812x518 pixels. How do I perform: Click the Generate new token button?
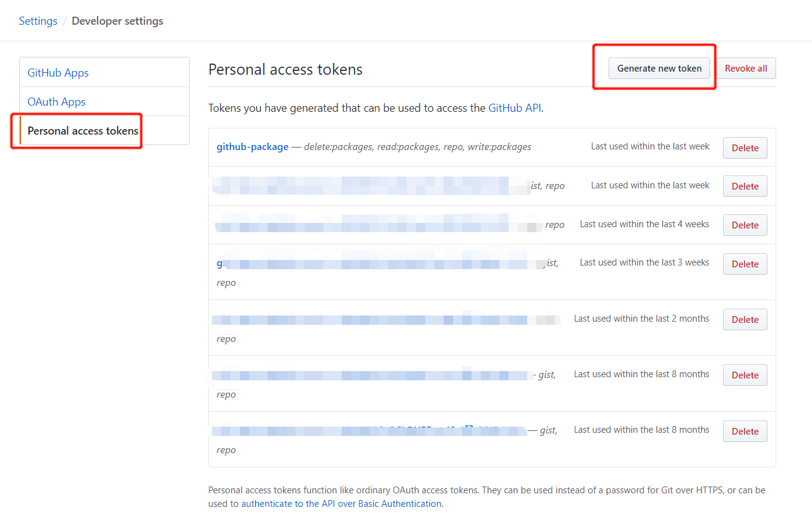(659, 69)
